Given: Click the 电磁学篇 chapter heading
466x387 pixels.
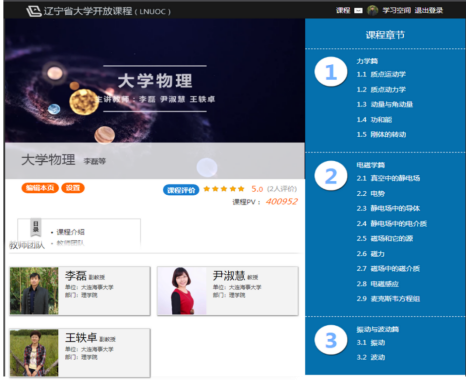Looking at the screenshot, I should [371, 165].
